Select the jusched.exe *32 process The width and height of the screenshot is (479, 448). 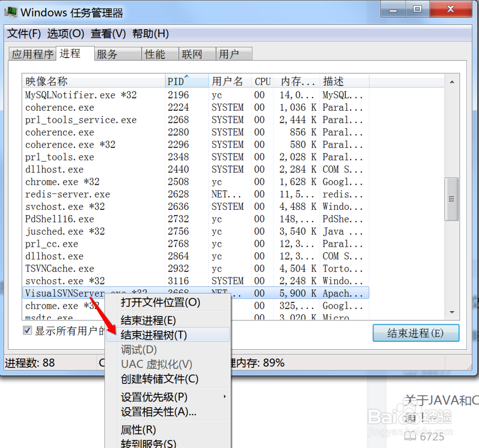pos(195,231)
